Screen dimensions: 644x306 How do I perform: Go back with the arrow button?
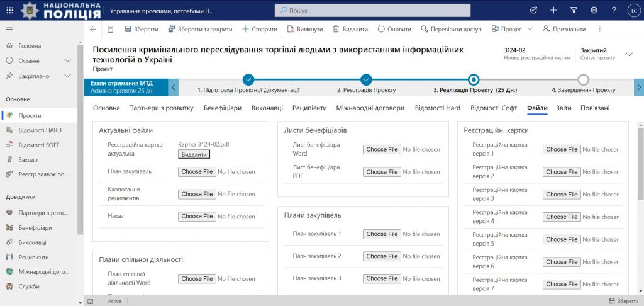tap(93, 29)
